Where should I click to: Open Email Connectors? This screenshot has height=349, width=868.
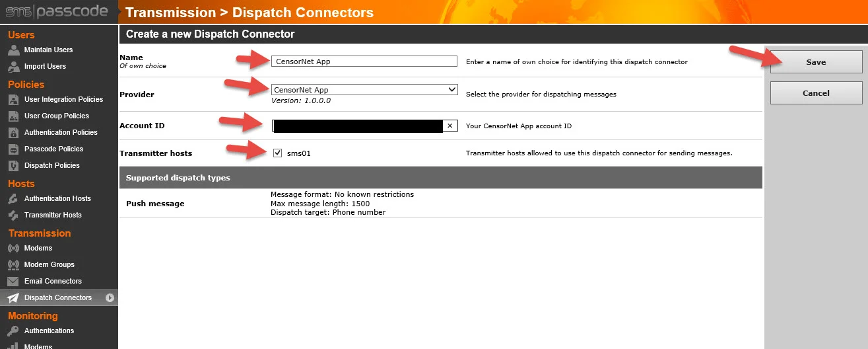click(x=53, y=282)
